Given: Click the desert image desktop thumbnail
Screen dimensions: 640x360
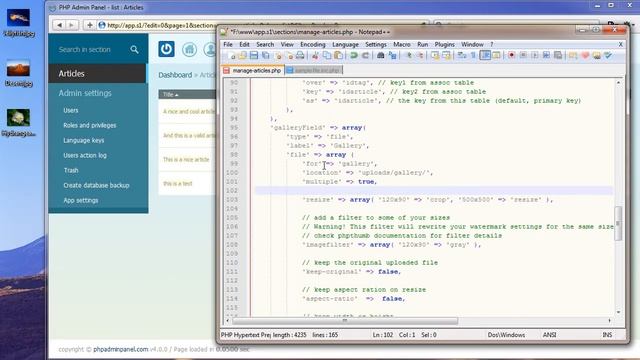Looking at the screenshot, I should click(18, 69).
